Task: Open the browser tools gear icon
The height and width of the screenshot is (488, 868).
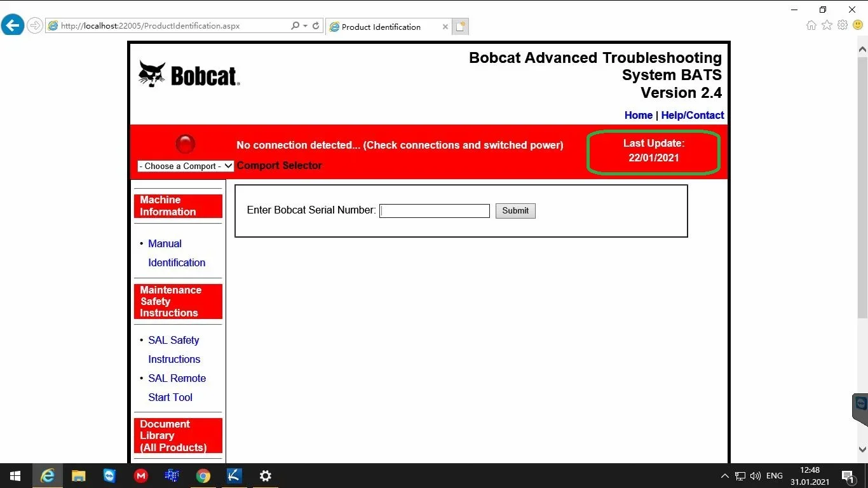Action: pyautogui.click(x=843, y=25)
